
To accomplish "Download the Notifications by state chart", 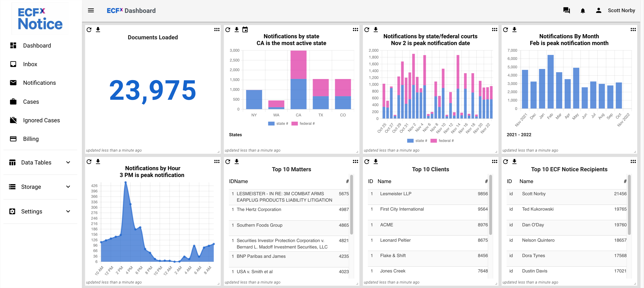I will (237, 30).
